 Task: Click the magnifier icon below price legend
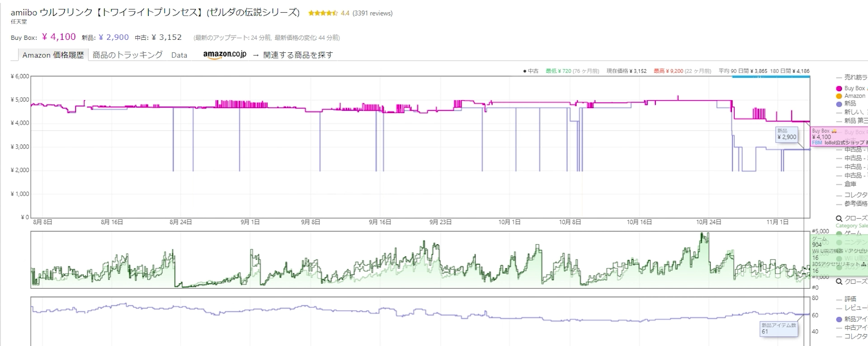point(839,218)
